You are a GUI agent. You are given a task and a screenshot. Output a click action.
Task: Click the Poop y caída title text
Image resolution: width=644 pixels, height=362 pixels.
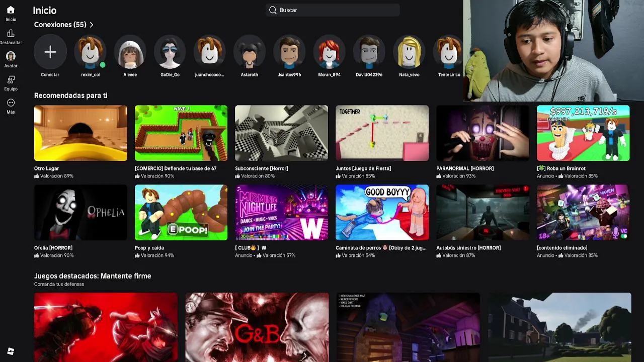[149, 248]
